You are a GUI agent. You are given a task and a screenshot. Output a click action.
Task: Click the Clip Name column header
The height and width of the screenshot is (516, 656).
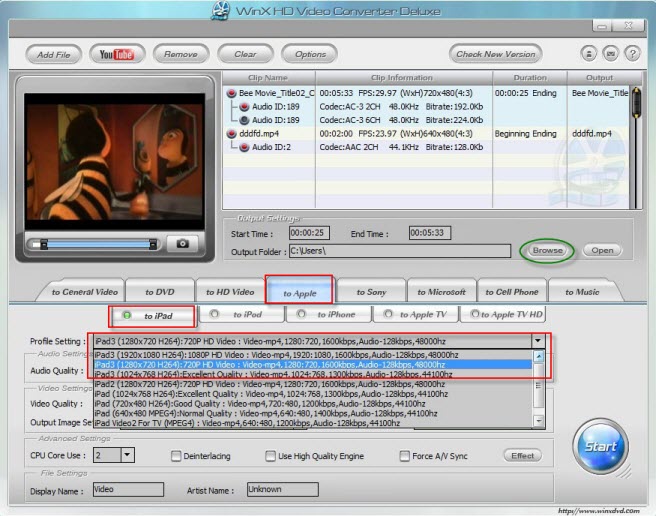[268, 78]
